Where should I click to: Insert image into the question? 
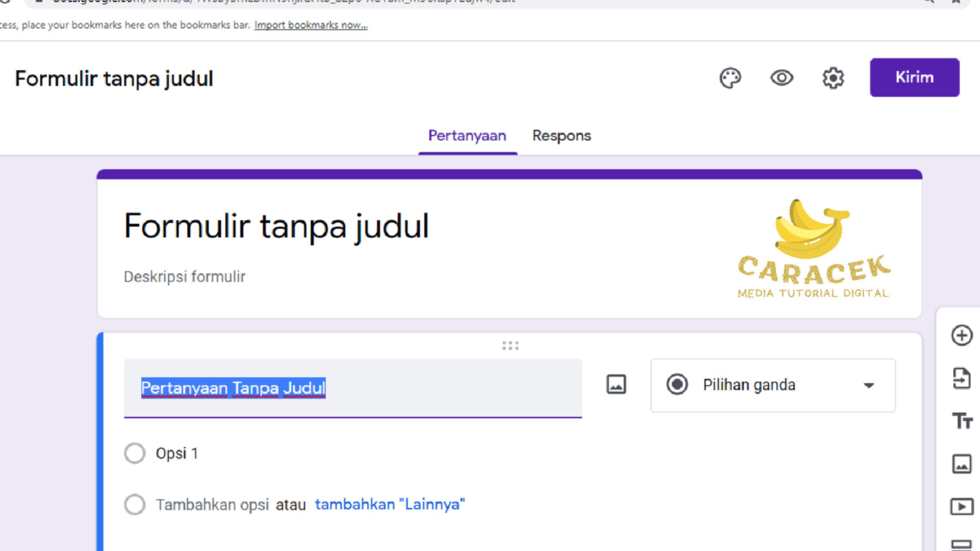616,384
